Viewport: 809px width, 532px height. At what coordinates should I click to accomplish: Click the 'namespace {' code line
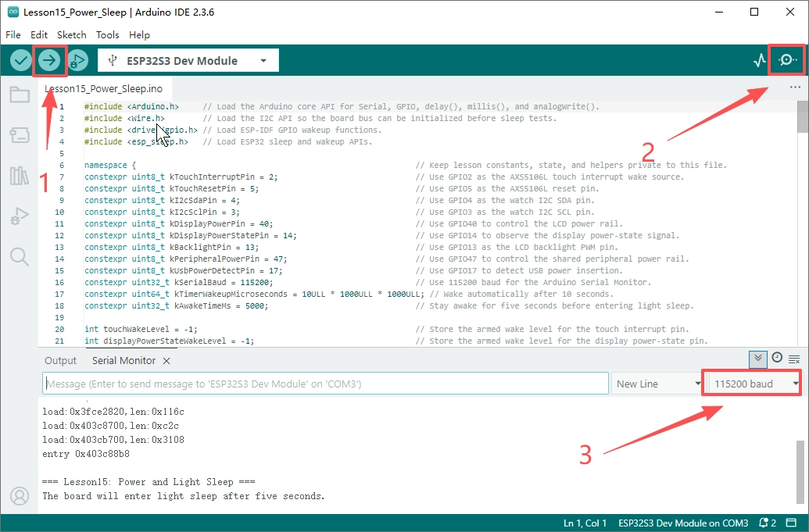(110, 165)
